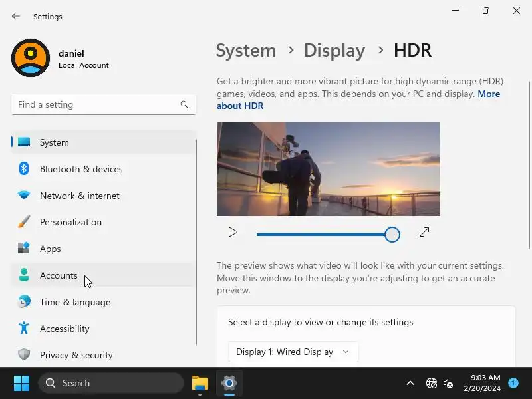This screenshot has width=532, height=399.
Task: Open Network & internet via Wi-Fi icon
Action: (x=24, y=195)
